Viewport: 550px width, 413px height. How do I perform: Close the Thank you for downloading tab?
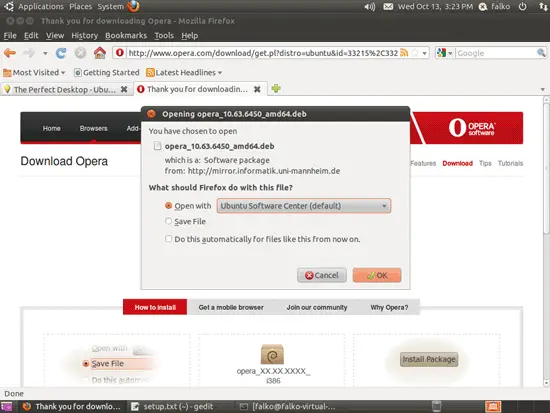(257, 89)
